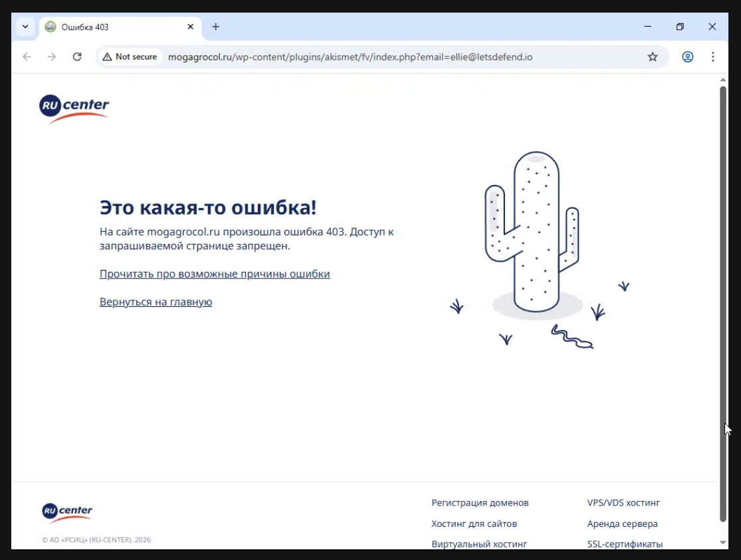The width and height of the screenshot is (741, 560).
Task: Close the Ошибка 403 tab
Action: click(190, 27)
